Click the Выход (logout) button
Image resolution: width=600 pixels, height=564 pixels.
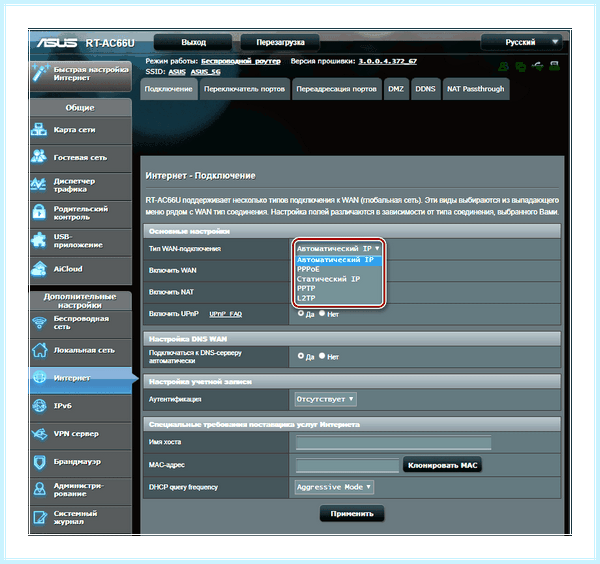193,42
